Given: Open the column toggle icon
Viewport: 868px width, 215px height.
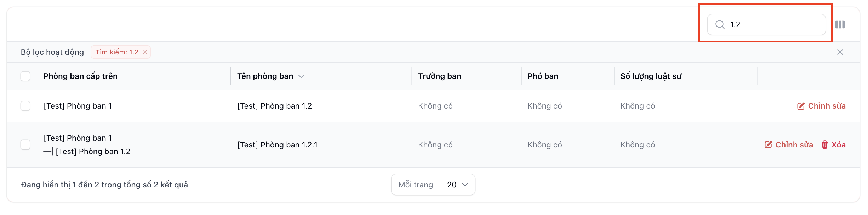Looking at the screenshot, I should pos(840,24).
